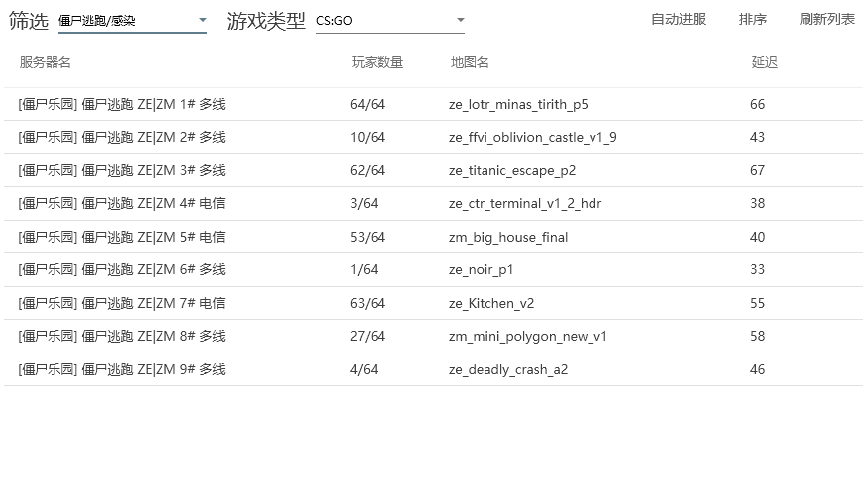Click the 僵尸逃跑/感染 filter combo box

point(124,20)
